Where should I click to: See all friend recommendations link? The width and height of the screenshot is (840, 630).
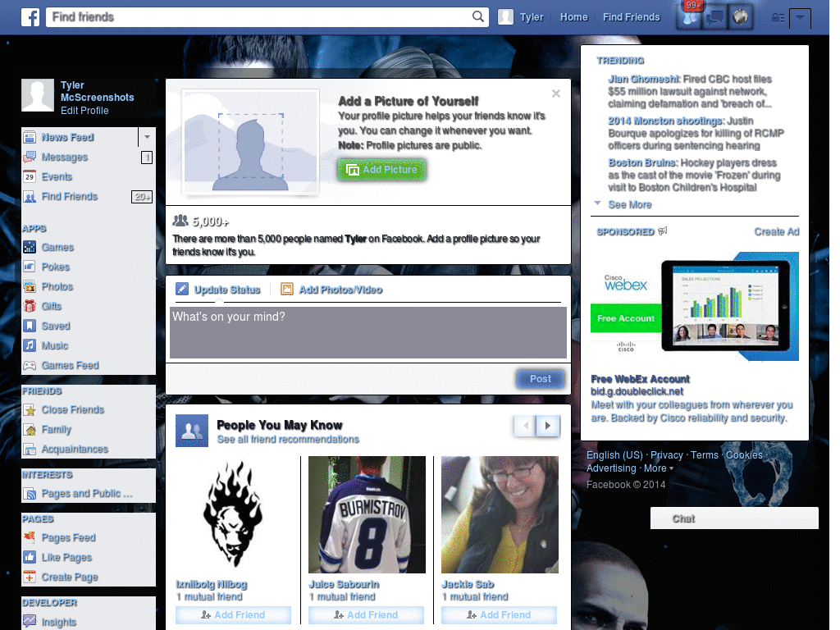click(288, 440)
